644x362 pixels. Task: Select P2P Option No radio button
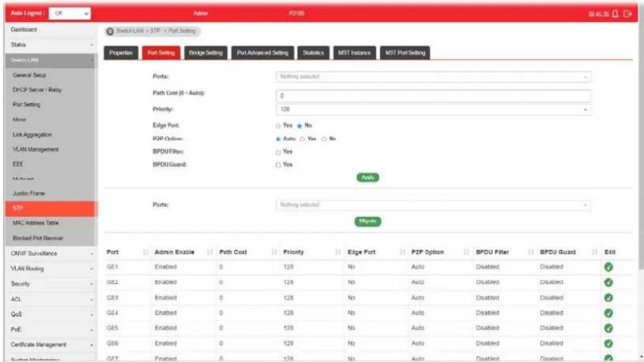[x=324, y=139]
